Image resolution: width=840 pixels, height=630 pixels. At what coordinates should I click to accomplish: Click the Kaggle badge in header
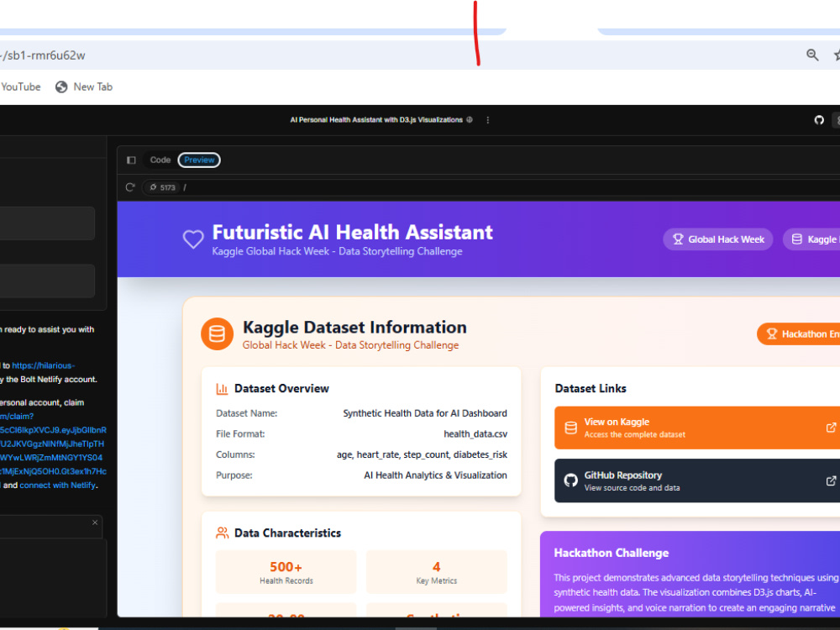pos(811,239)
